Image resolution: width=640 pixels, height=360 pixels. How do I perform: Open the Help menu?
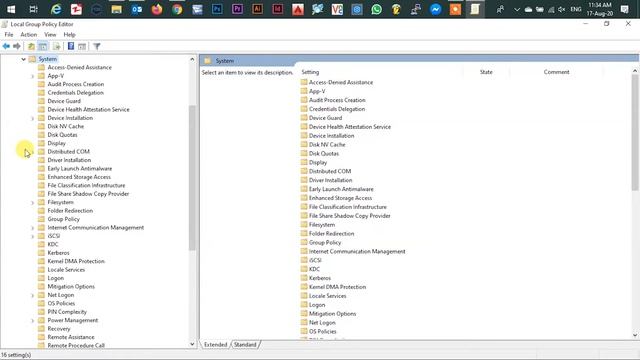click(69, 35)
